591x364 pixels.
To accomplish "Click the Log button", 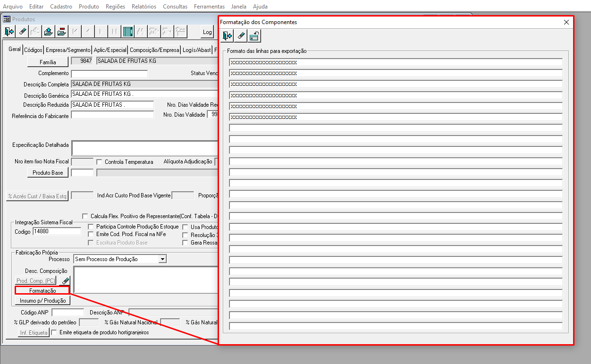I will 207,32.
